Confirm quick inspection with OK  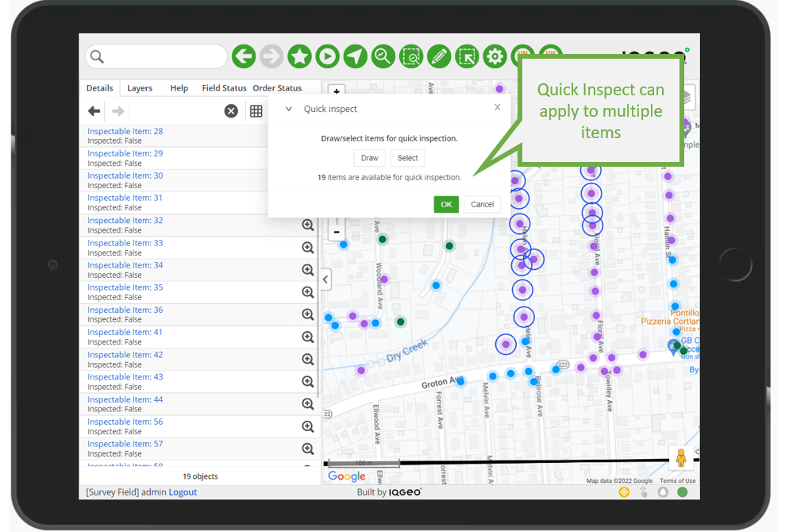click(446, 204)
